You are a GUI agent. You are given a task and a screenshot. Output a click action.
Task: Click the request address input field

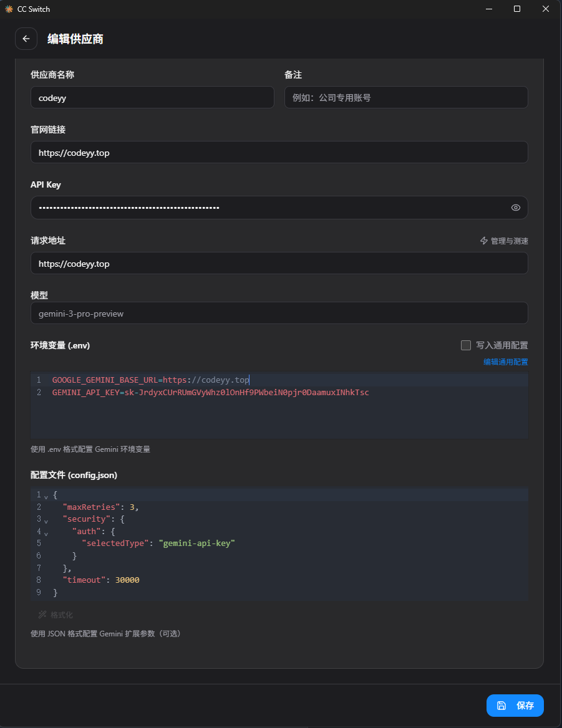click(279, 263)
